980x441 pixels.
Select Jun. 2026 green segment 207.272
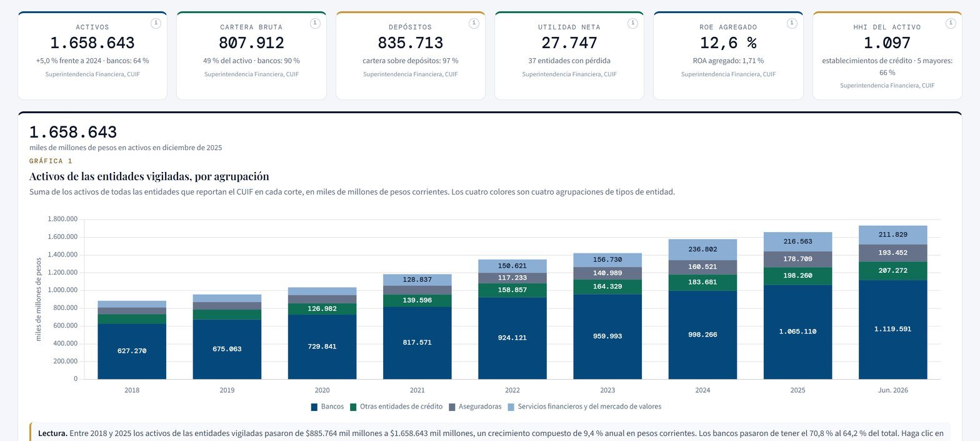click(892, 271)
